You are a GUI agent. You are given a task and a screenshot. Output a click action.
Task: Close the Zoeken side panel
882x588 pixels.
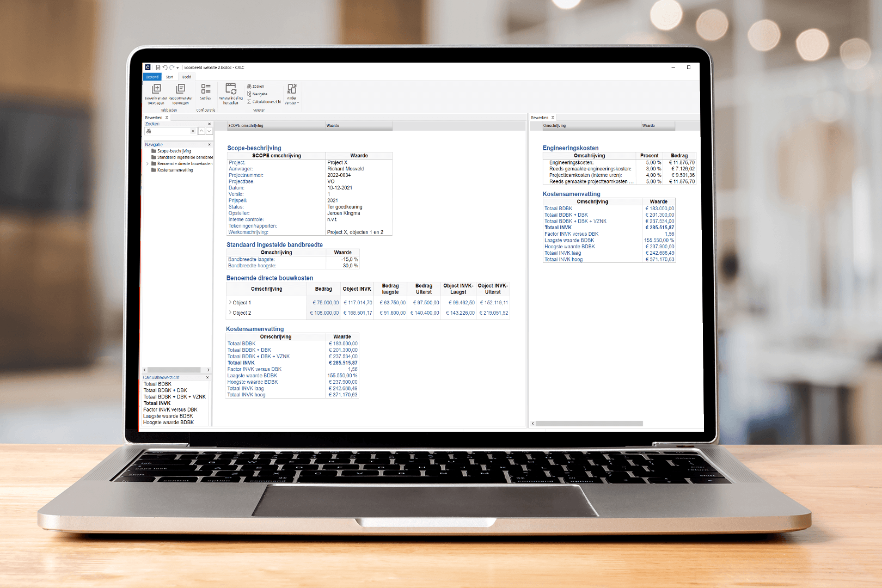(209, 124)
